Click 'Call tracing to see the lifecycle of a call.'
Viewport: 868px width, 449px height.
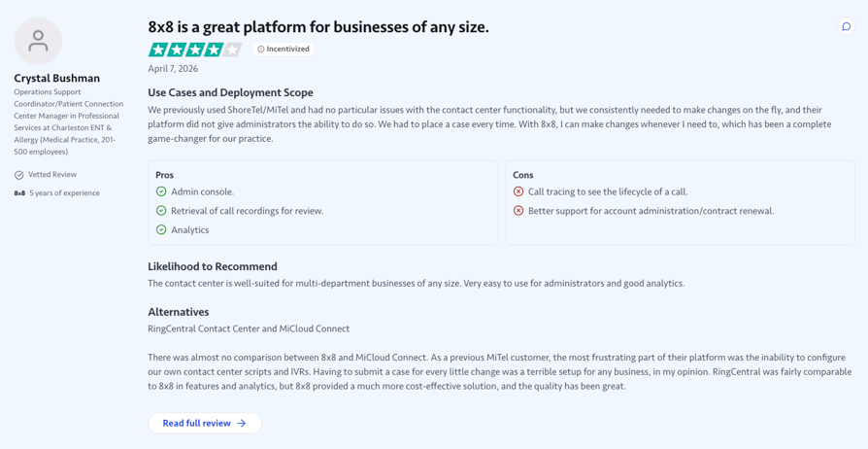[x=608, y=191]
